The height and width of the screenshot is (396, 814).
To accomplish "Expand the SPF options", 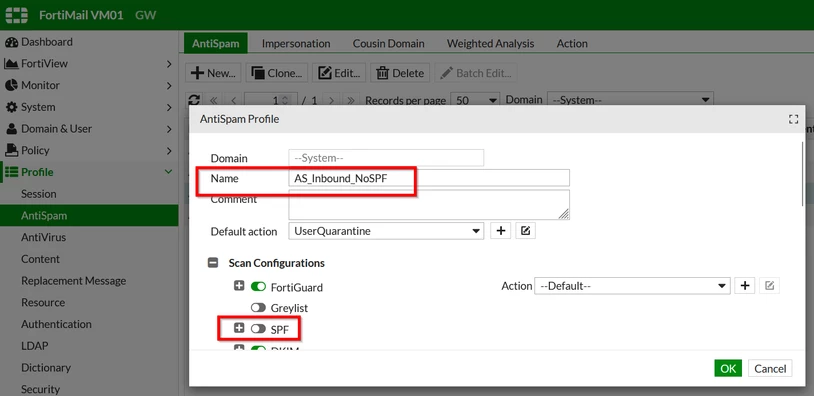I will 239,328.
